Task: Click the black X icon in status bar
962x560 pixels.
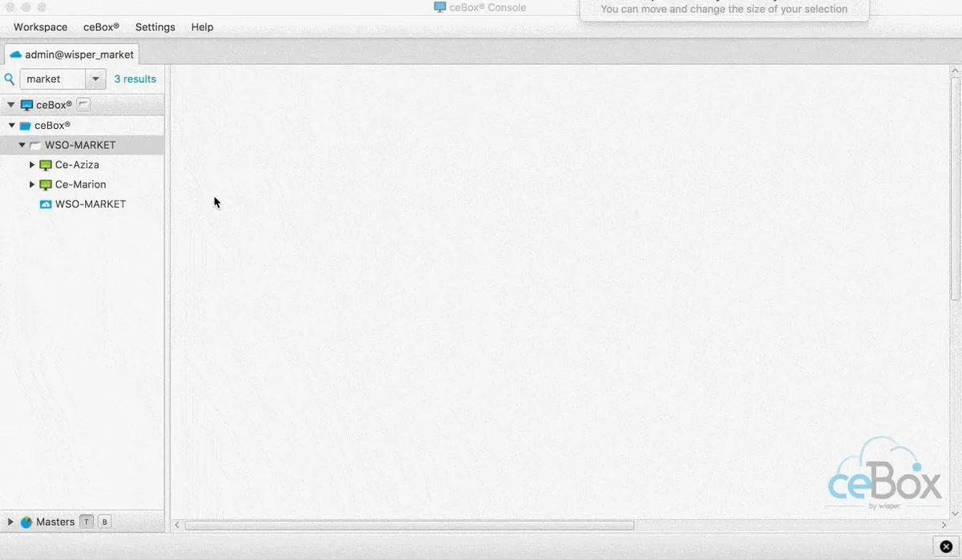Action: click(945, 546)
